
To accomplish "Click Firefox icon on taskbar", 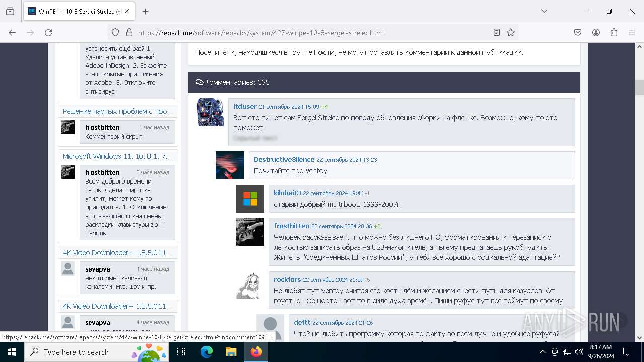I will tap(256, 352).
